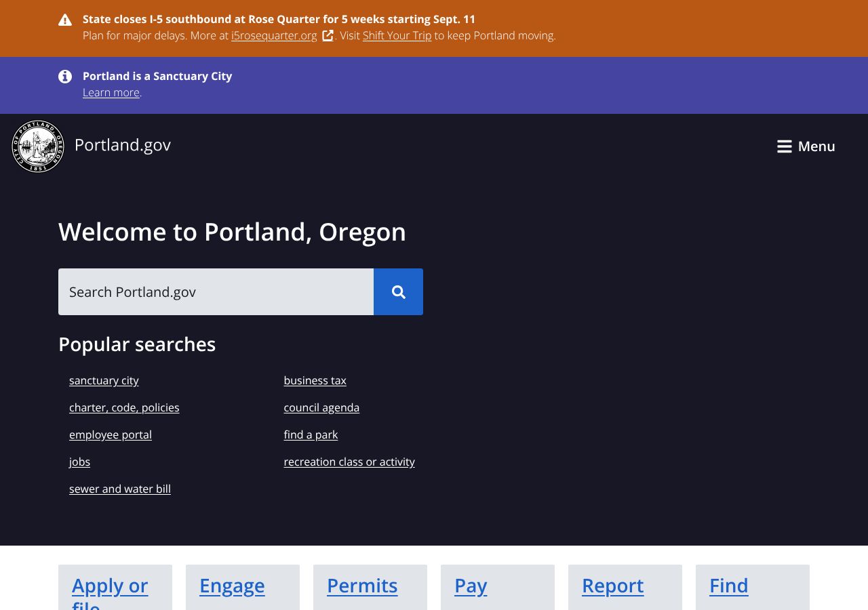Click the I-5 southbound closure alert headline
The image size is (868, 610).
(x=279, y=19)
